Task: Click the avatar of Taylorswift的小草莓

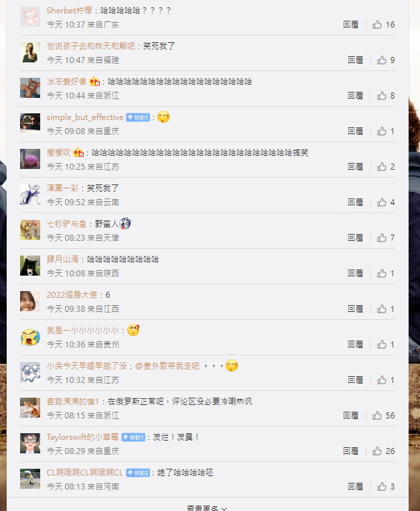Action: (x=30, y=443)
